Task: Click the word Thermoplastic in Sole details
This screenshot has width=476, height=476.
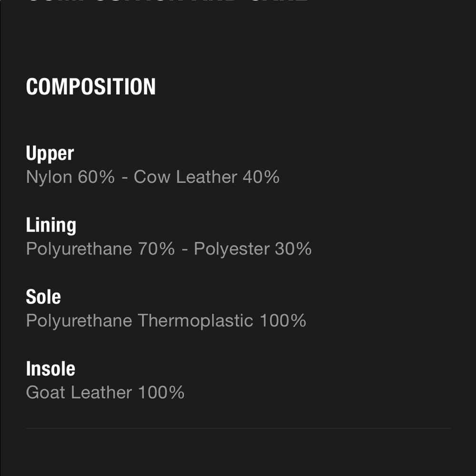Action: pos(195,321)
